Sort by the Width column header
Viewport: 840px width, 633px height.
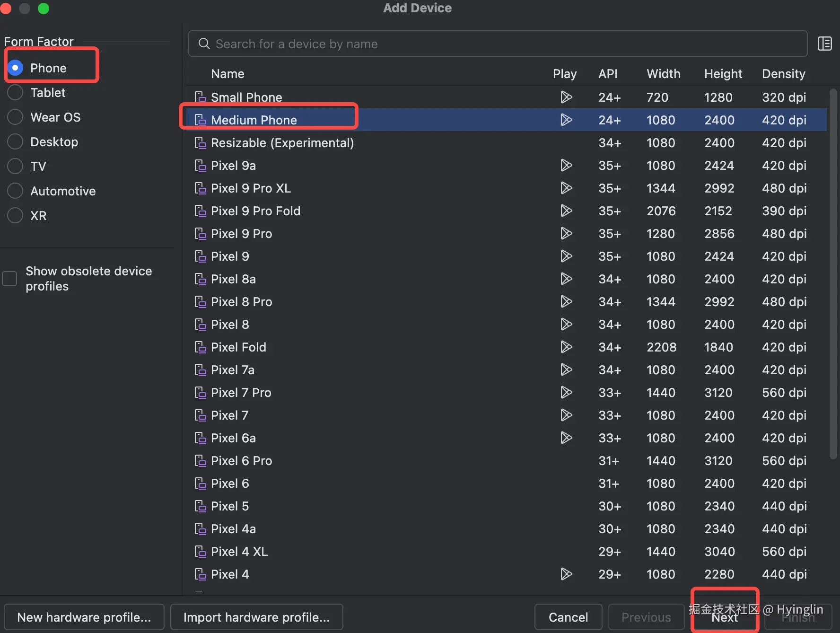click(x=664, y=74)
